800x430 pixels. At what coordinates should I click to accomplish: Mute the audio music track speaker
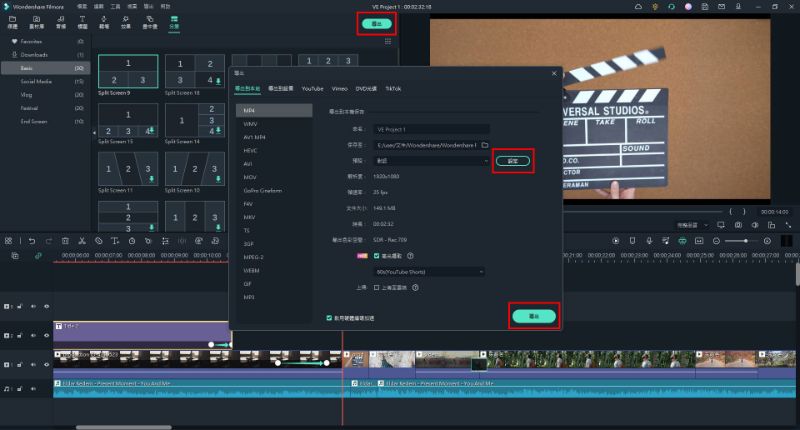tap(33, 389)
